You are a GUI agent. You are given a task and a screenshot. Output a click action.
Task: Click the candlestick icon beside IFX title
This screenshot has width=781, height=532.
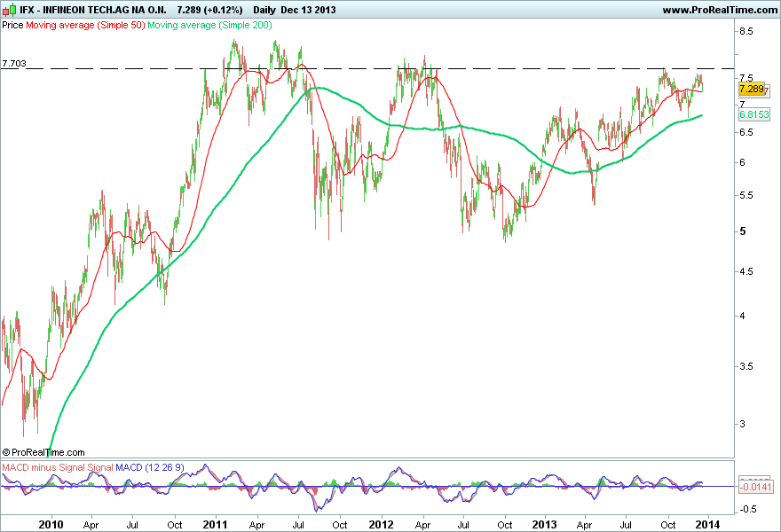tap(10, 10)
